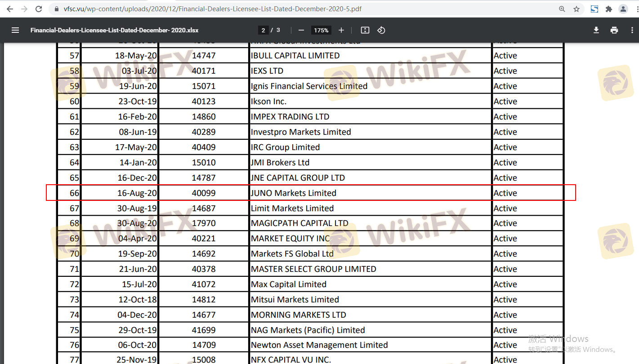Viewport: 639px width, 364px height.
Task: Download the PDF file
Action: point(596,30)
